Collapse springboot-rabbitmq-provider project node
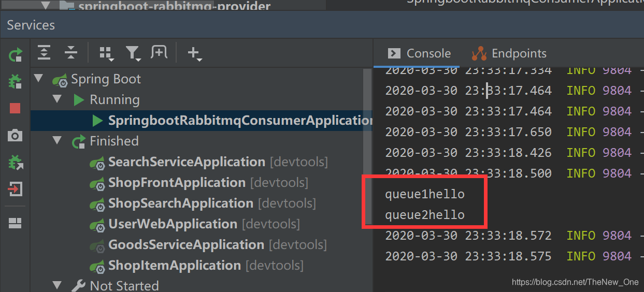This screenshot has height=292, width=644. click(46, 6)
